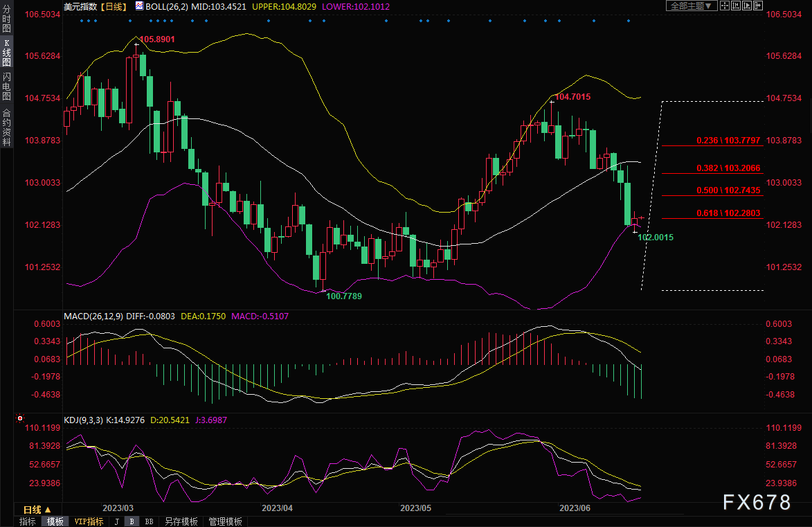Click the jump-to-start chart icon
Screen dimensions: 812x527
736,6
